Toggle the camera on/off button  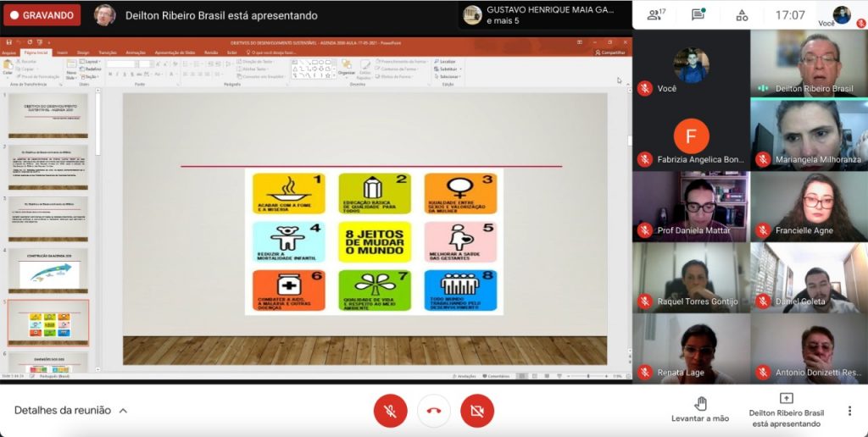[x=477, y=411]
